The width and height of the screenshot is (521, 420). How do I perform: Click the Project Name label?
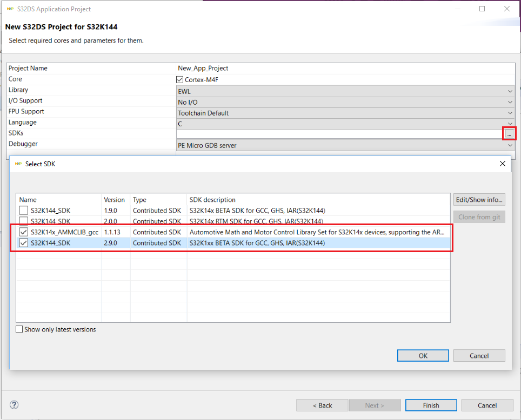click(28, 68)
